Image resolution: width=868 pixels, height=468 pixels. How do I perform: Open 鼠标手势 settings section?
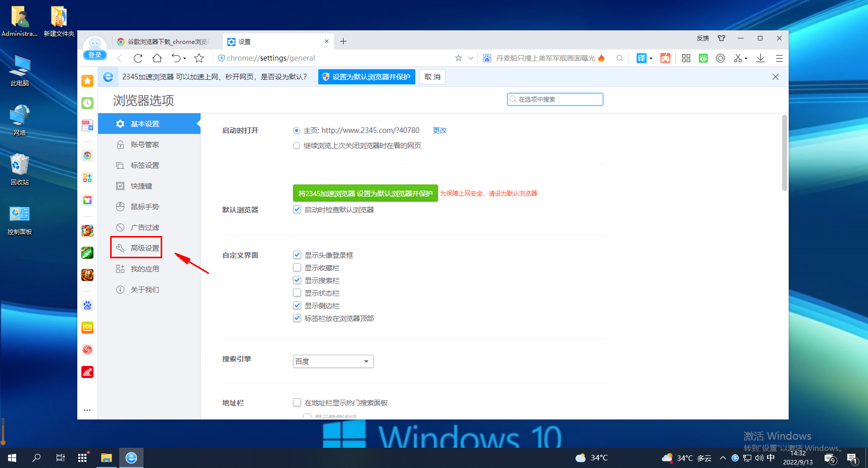pos(149,207)
